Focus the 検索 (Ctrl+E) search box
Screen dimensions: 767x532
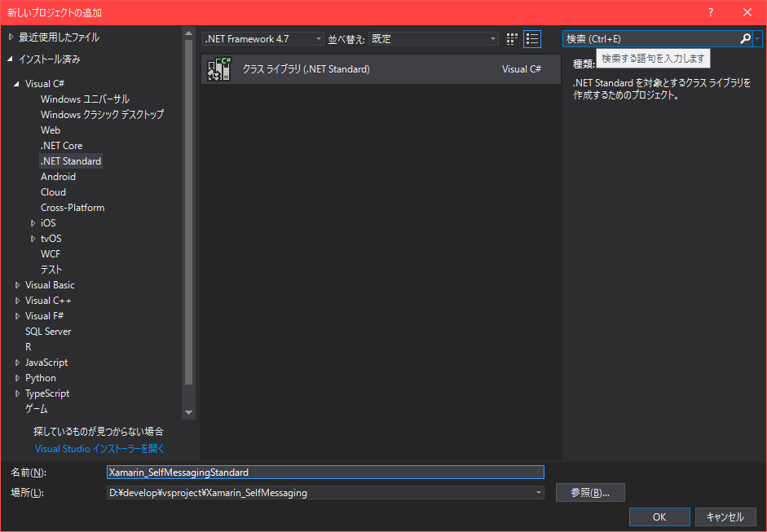pos(650,38)
